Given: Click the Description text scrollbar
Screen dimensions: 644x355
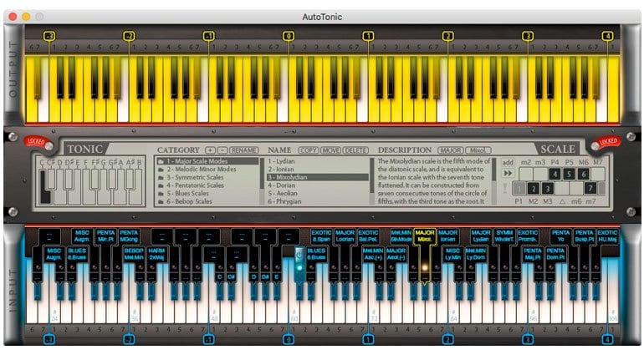Looking at the screenshot, I should click(493, 181).
